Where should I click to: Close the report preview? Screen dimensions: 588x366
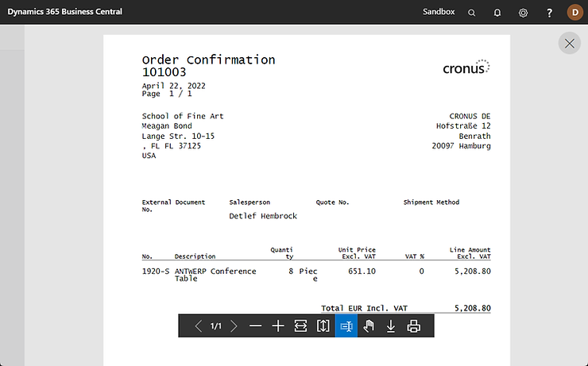[569, 44]
